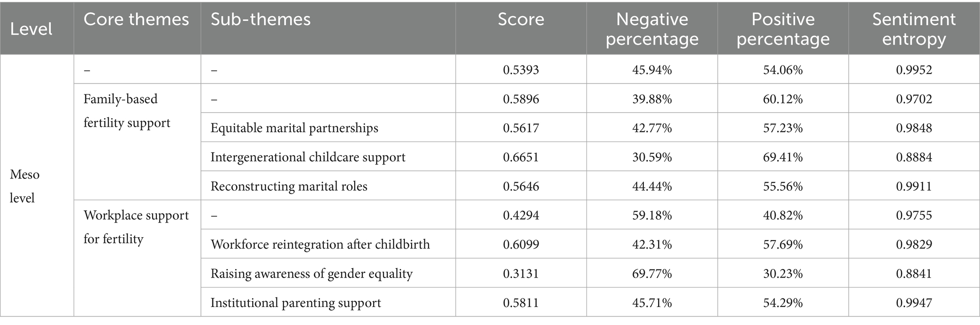Screen dimensions: 980x325
Task: Select the Sub-themes header cell
Action: tap(261, 19)
